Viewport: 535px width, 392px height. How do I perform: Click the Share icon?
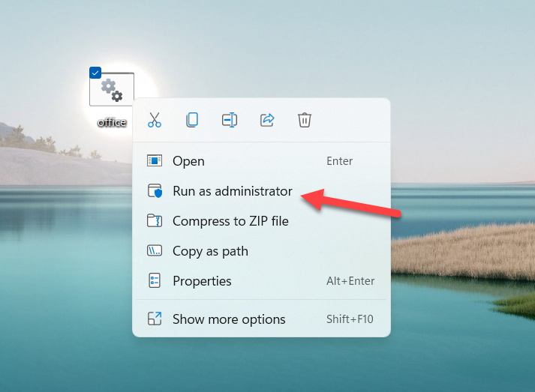[267, 120]
